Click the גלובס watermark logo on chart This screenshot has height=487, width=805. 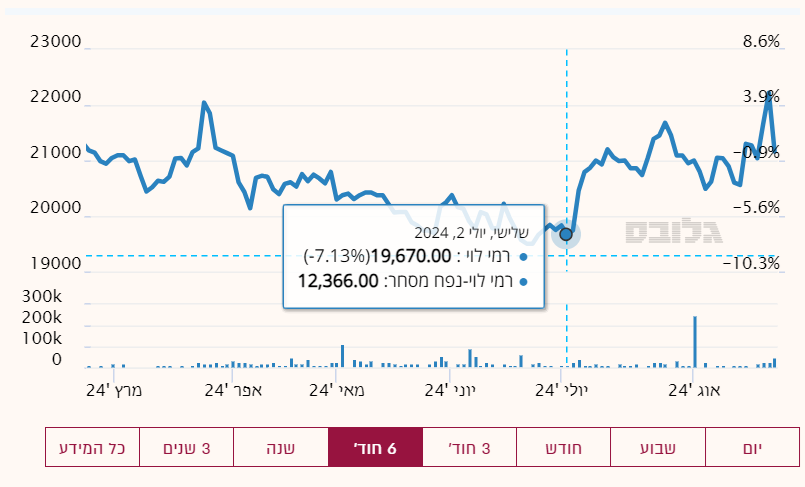[674, 231]
